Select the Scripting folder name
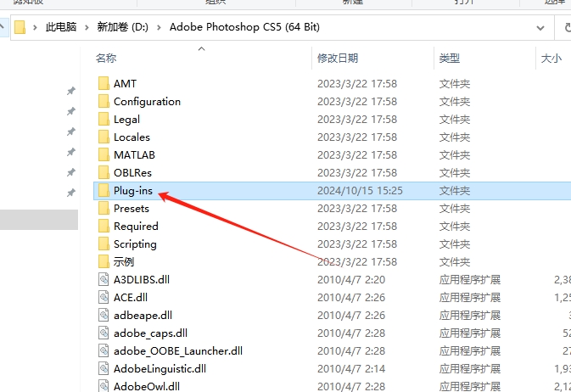 point(135,244)
